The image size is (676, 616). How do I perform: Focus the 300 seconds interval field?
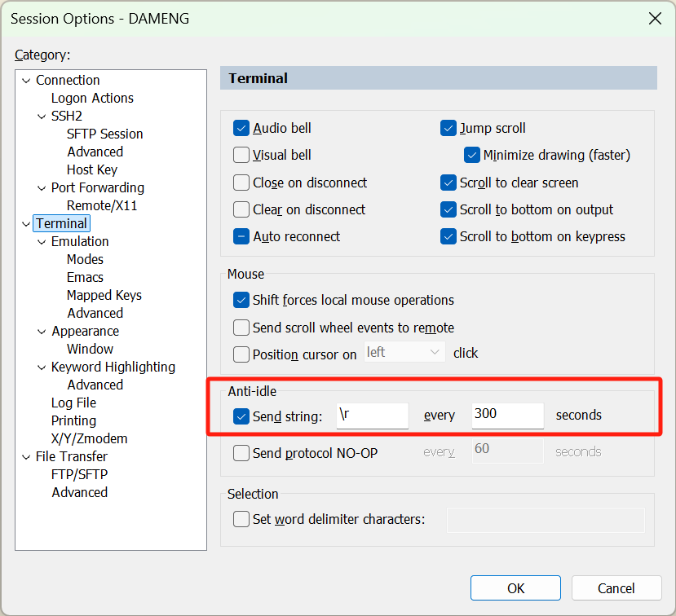pos(507,416)
